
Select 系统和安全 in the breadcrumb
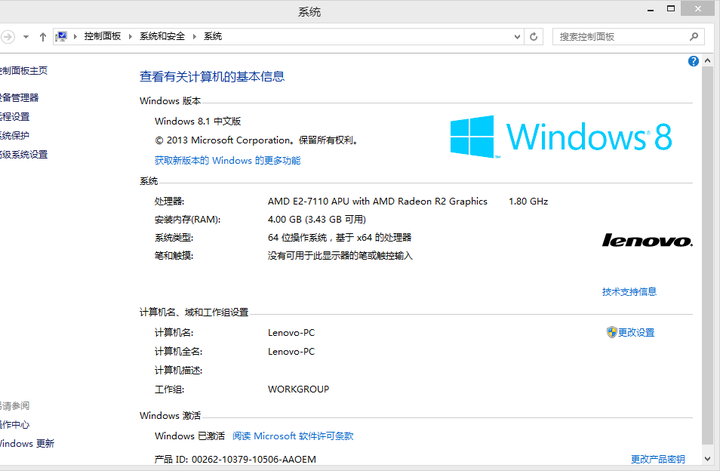click(x=162, y=36)
